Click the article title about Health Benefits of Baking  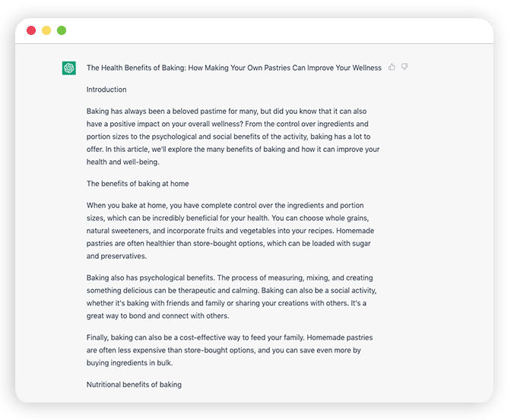click(234, 68)
